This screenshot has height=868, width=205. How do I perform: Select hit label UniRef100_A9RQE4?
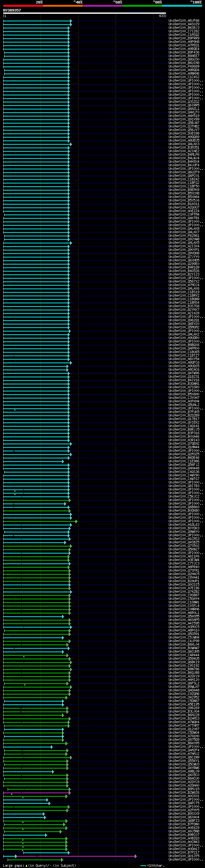click(184, 49)
